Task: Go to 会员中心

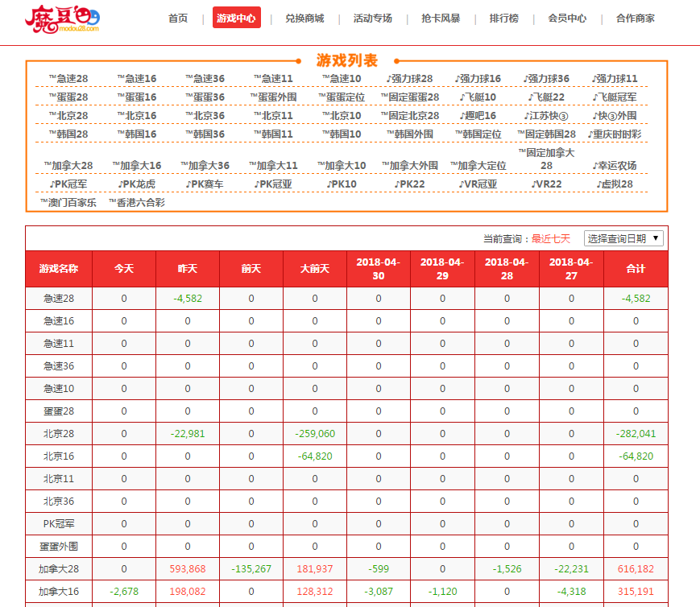Action: click(567, 19)
